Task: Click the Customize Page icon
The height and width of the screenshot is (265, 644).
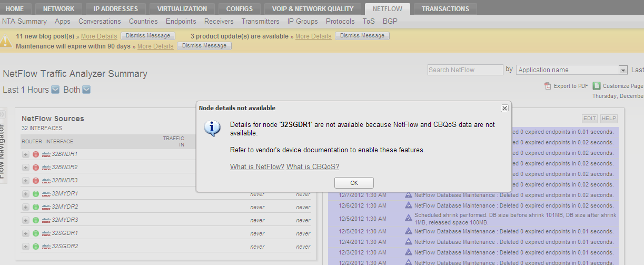Action: tap(597, 86)
